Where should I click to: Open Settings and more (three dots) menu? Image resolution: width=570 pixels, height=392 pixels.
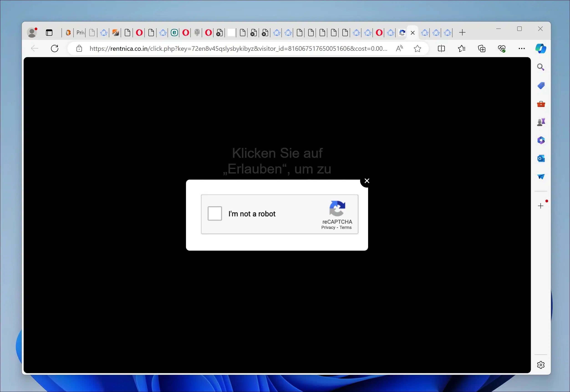(522, 49)
